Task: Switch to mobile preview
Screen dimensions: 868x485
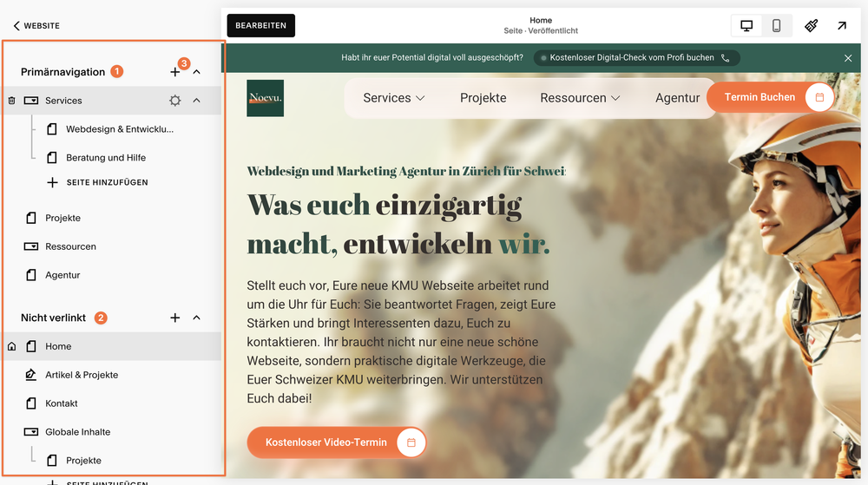Action: 777,25
